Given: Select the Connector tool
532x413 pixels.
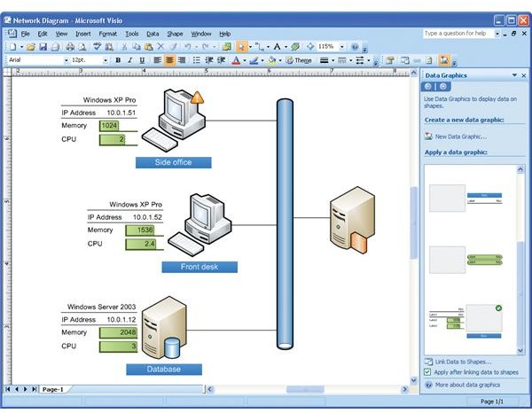Looking at the screenshot, I should 260,47.
